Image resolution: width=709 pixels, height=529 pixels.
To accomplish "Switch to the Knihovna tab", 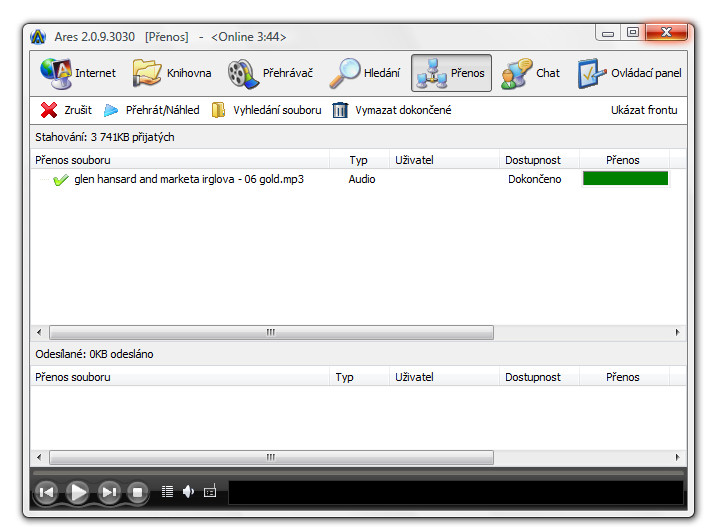I will 172,73.
